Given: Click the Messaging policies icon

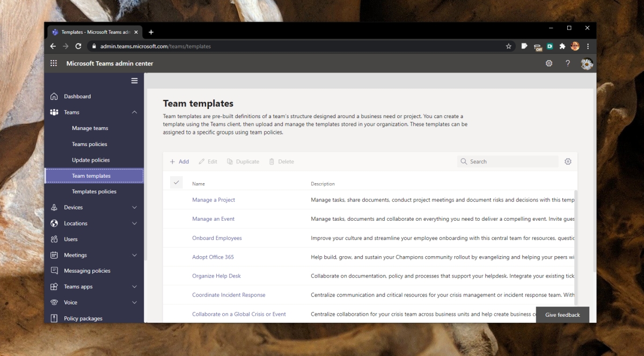Looking at the screenshot, I should tap(54, 271).
